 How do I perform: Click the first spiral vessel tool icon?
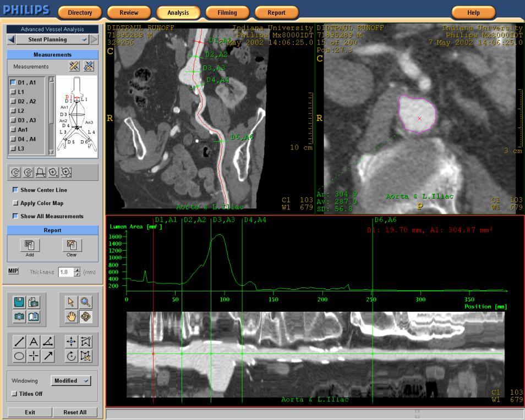[x=15, y=173]
